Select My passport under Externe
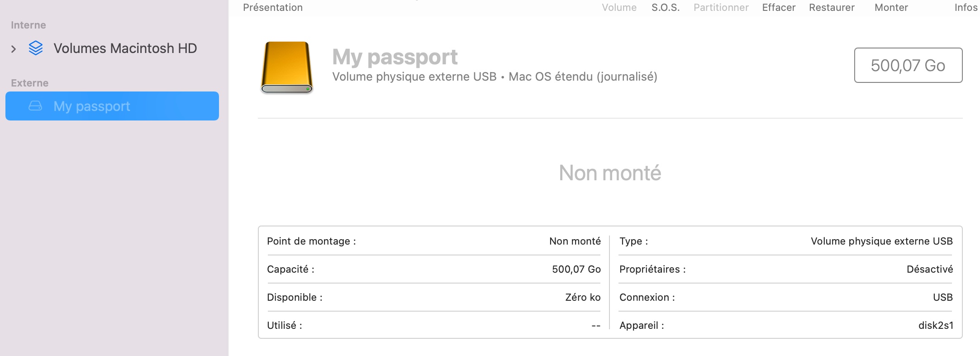Viewport: 980px width, 356px height. pos(92,106)
